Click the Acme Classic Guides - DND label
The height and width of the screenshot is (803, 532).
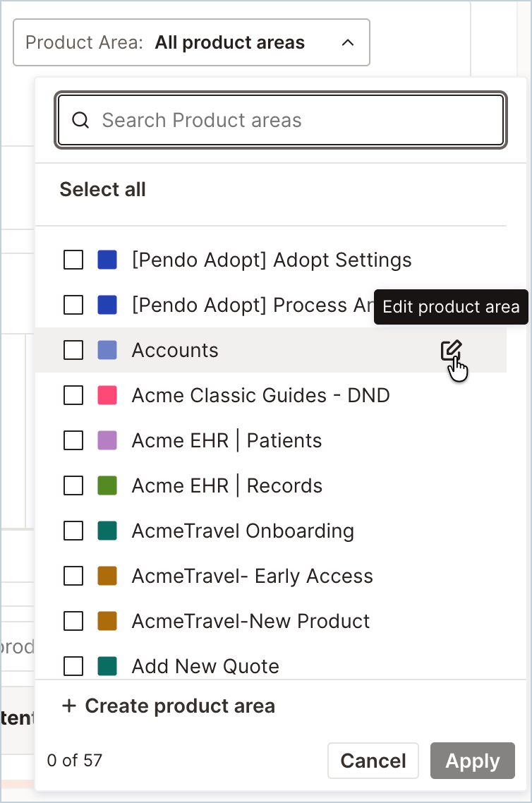click(x=260, y=395)
